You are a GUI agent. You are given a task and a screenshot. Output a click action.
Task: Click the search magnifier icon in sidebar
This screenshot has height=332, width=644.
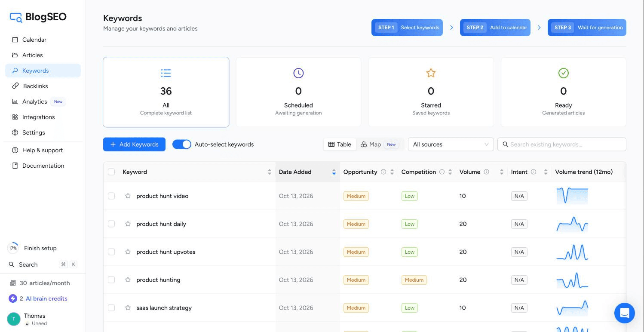(12, 264)
